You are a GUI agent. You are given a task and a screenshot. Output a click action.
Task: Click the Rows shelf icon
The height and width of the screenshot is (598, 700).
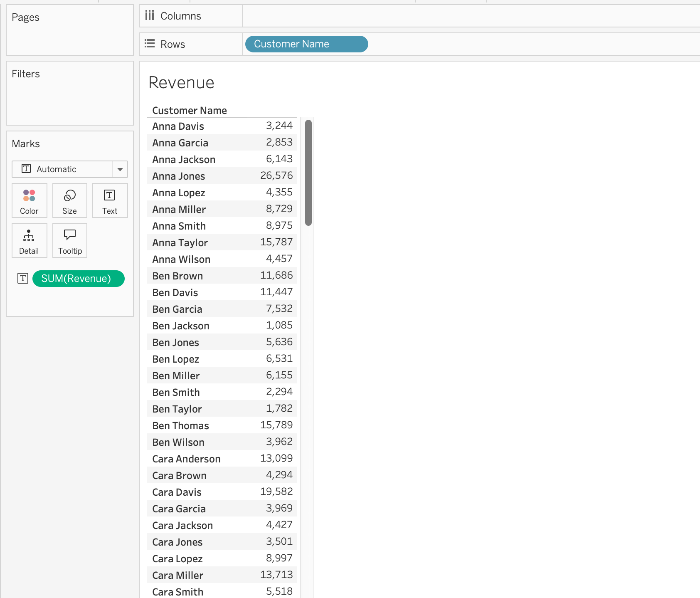pyautogui.click(x=150, y=44)
